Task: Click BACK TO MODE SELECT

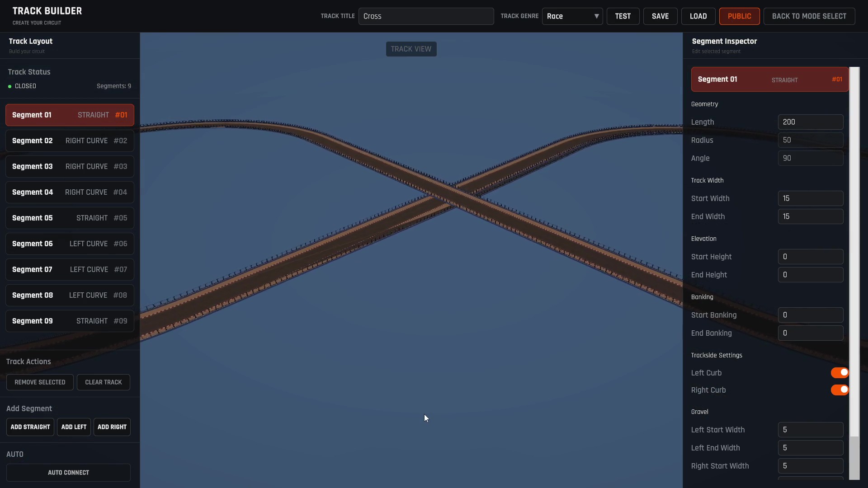Action: [809, 16]
